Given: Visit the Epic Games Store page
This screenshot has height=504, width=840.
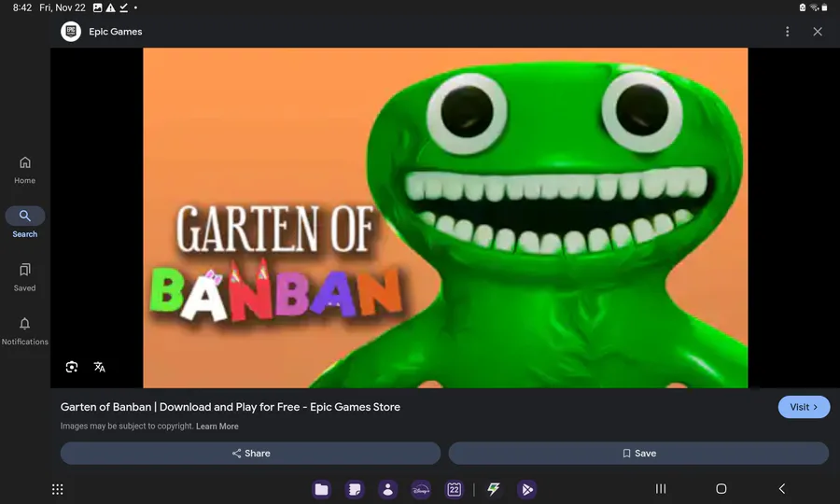Looking at the screenshot, I should pyautogui.click(x=804, y=407).
